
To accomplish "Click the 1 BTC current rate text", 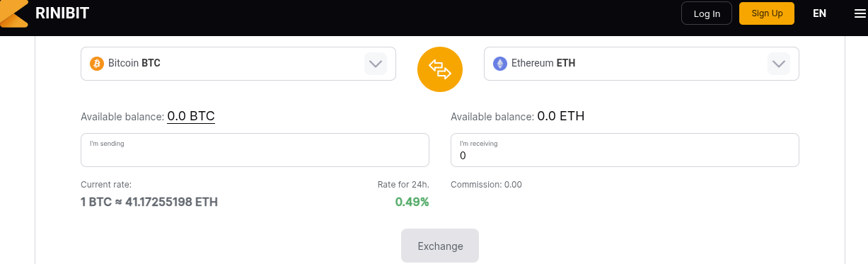I will click(x=149, y=202).
